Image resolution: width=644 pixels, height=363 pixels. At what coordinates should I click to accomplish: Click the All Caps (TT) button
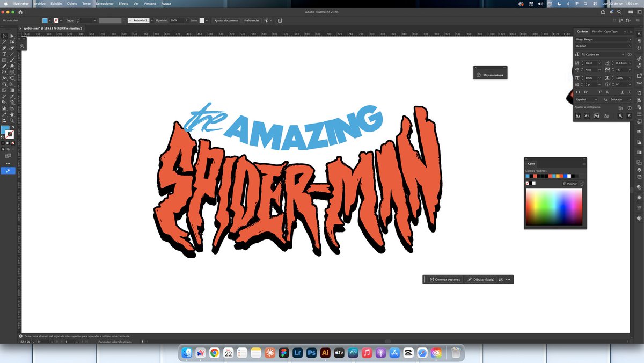pyautogui.click(x=577, y=92)
